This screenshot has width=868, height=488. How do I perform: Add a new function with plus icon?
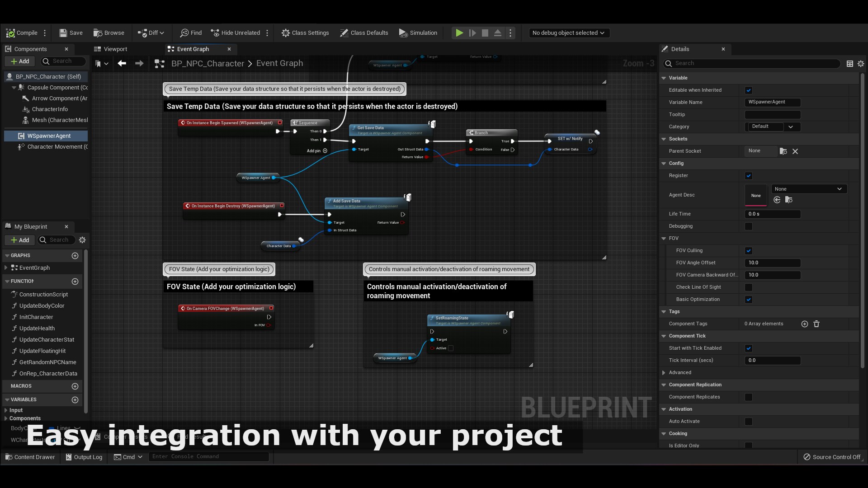[75, 282]
